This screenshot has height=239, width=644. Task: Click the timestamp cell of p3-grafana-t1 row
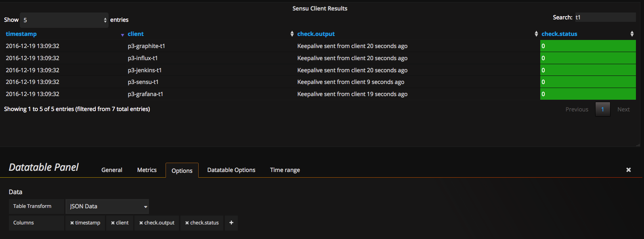pos(32,94)
